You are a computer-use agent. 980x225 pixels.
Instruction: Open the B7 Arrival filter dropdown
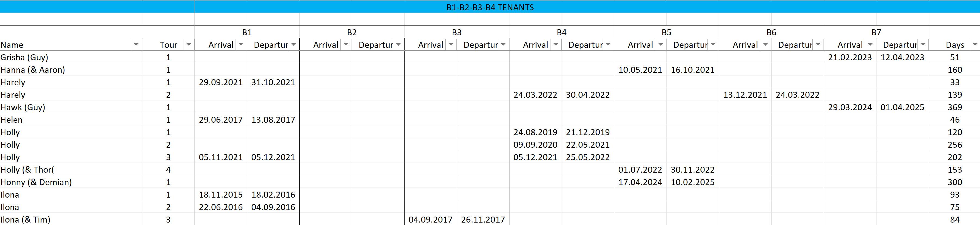pyautogui.click(x=870, y=45)
